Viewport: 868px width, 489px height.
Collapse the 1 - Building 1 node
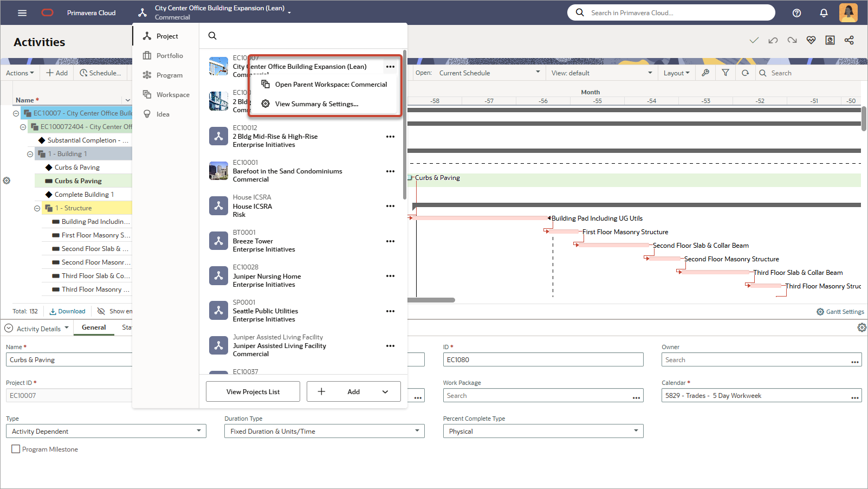30,154
